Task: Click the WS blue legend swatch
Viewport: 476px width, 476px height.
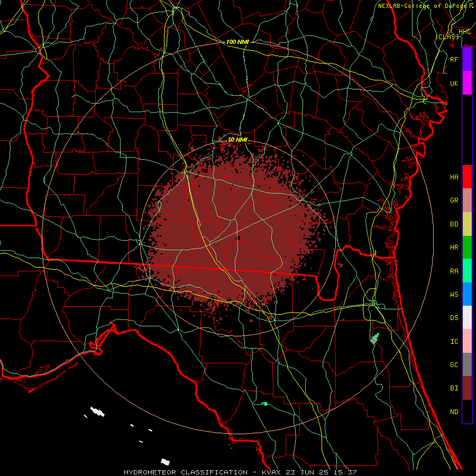Action: click(x=467, y=294)
